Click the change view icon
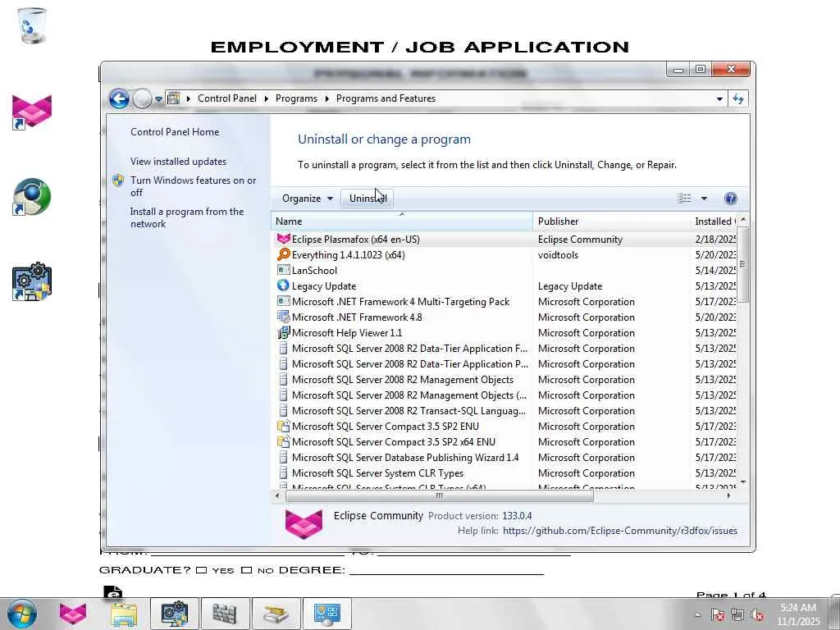840x630 pixels. (x=685, y=199)
